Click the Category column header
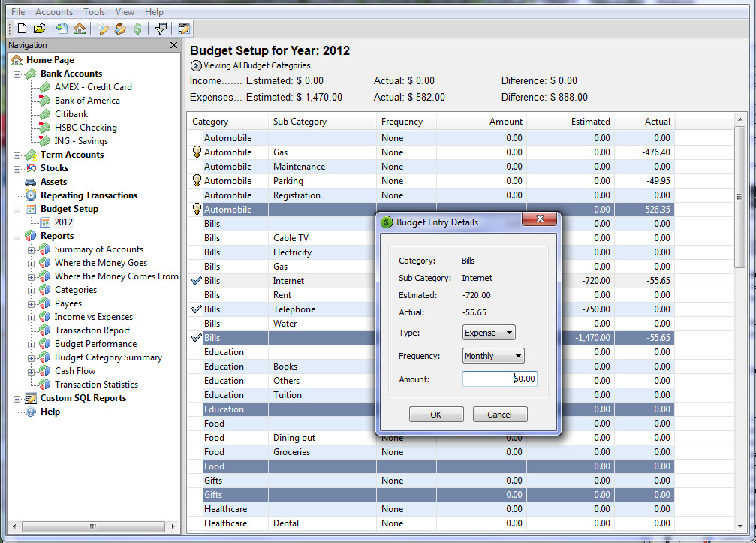The image size is (756, 543). 227,122
